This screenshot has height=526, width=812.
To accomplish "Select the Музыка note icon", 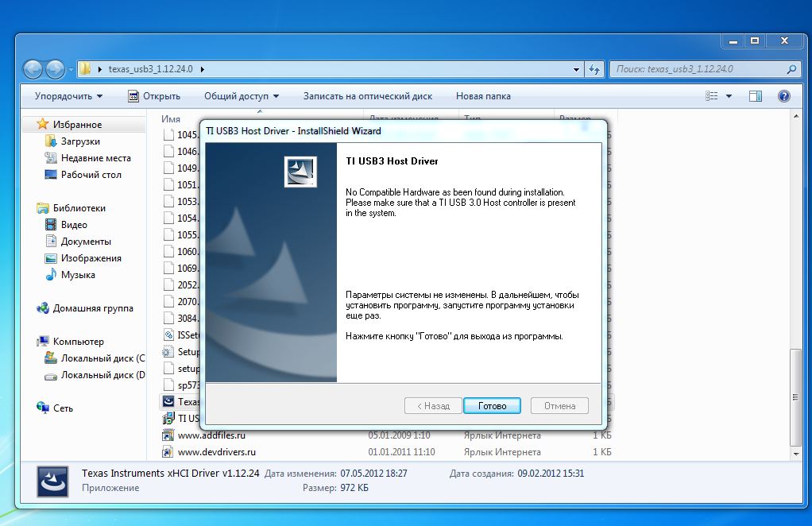I will tap(51, 274).
